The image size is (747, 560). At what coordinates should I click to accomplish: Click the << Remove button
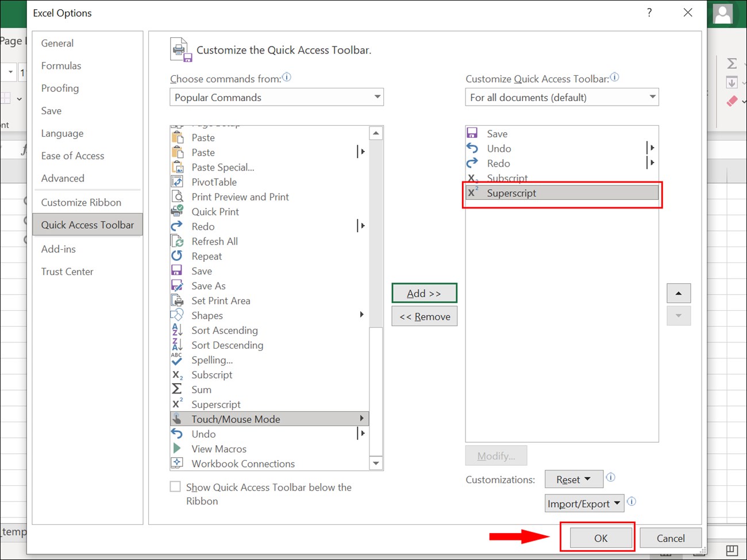[x=424, y=316]
